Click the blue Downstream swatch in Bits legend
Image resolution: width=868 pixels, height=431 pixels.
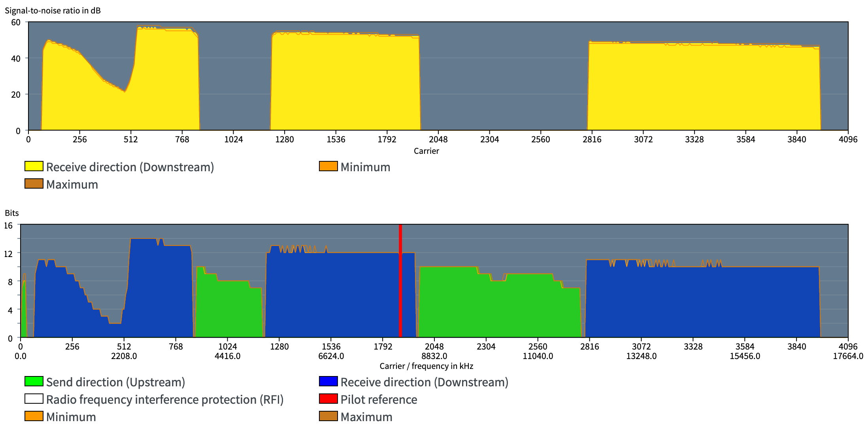[328, 382]
